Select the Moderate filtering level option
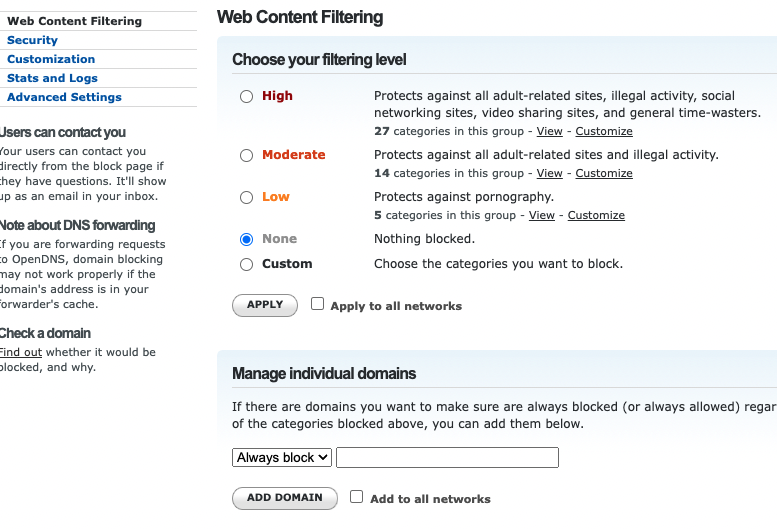Image resolution: width=777 pixels, height=529 pixels. (247, 156)
